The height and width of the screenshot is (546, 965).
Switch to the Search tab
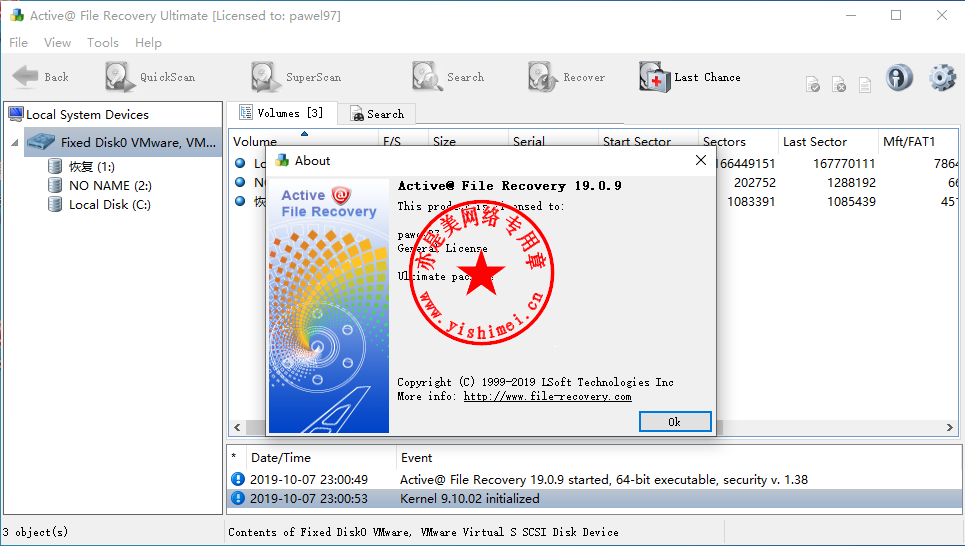click(x=377, y=114)
